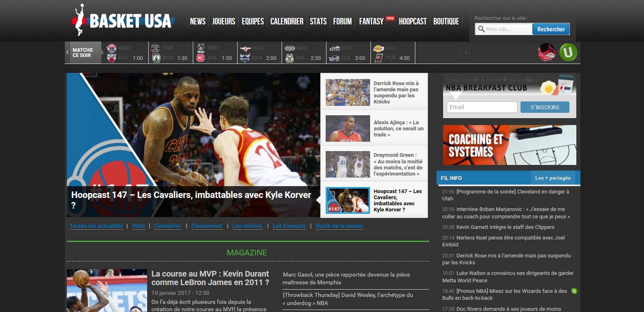Image resolution: width=644 pixels, height=312 pixels.
Task: Open the Les Français link
Action: coord(289,226)
